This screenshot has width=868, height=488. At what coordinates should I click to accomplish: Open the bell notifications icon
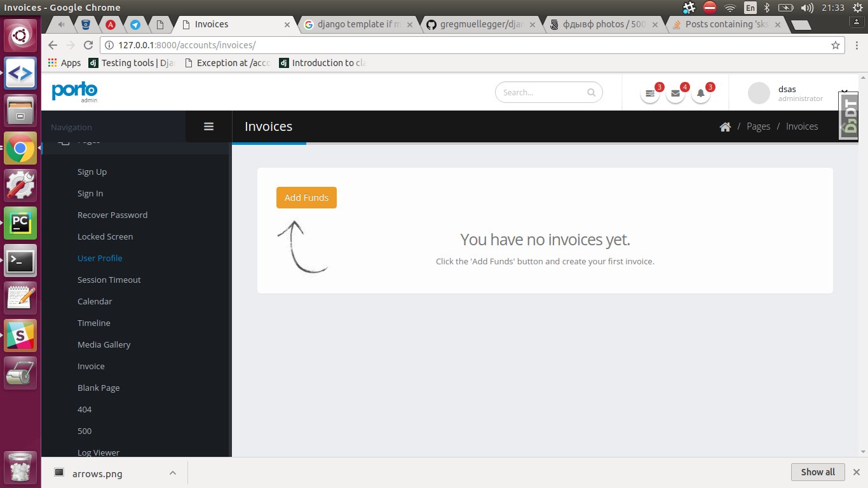[x=701, y=93]
